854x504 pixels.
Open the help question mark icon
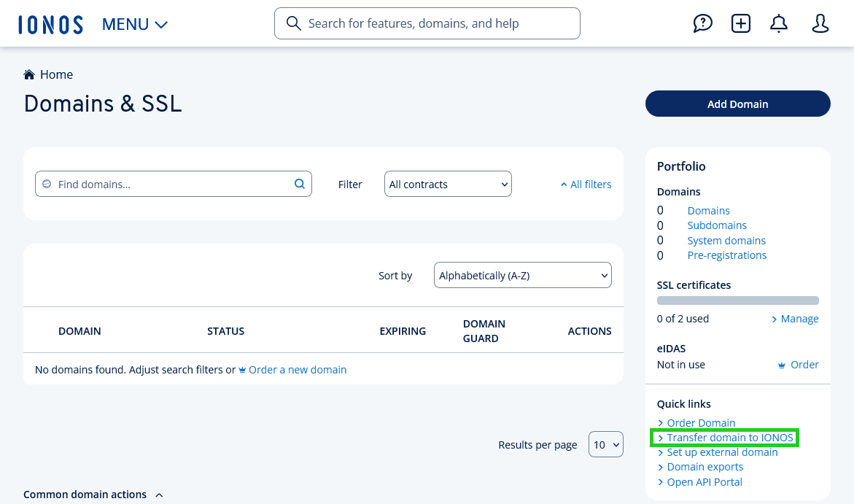pyautogui.click(x=702, y=23)
